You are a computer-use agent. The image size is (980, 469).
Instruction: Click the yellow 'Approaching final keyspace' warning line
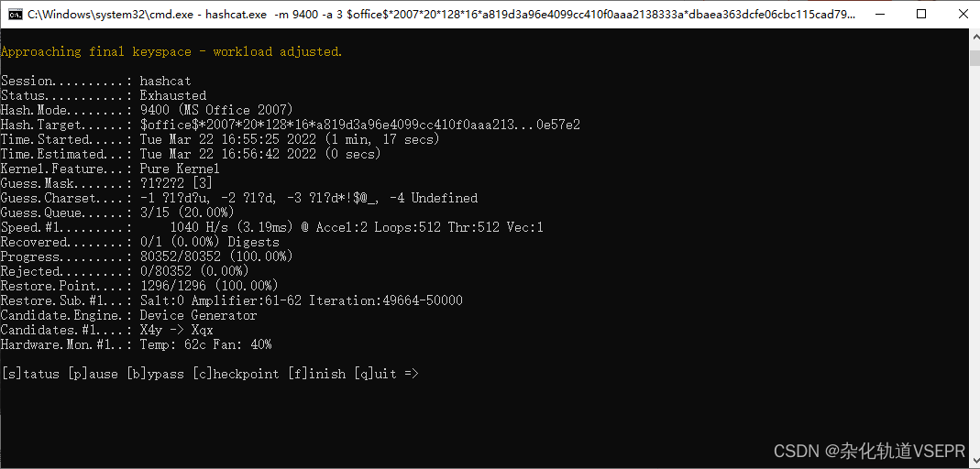(171, 51)
